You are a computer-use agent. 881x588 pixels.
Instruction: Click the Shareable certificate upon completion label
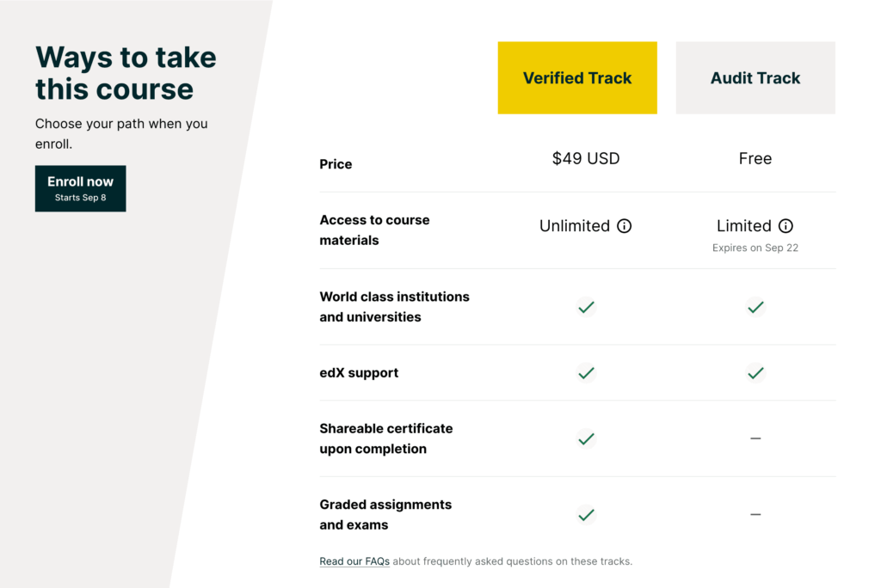tap(385, 438)
